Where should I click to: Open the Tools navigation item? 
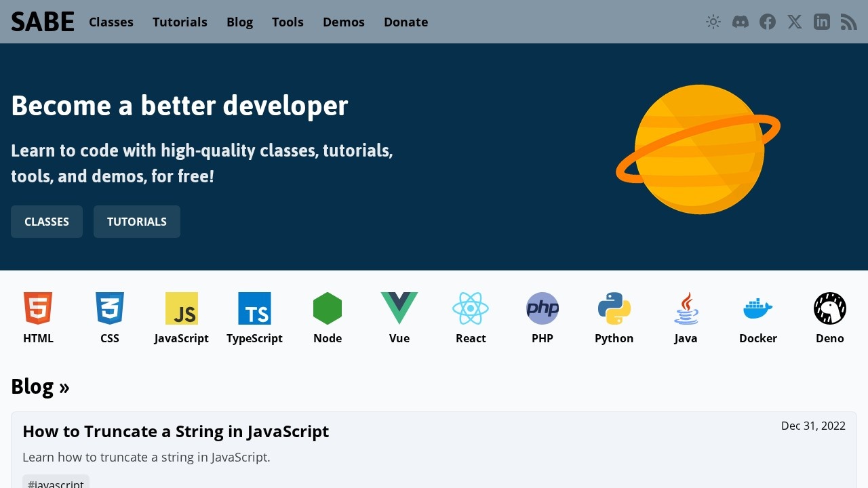288,22
